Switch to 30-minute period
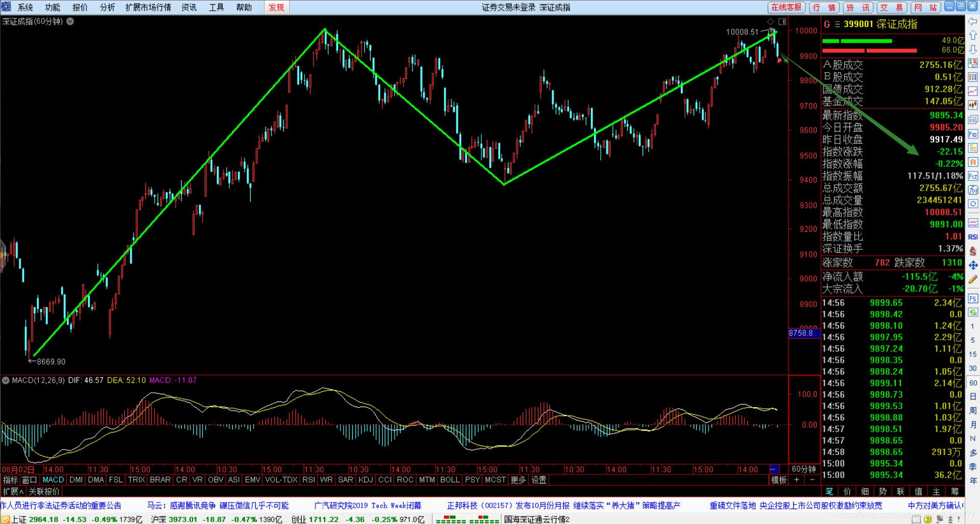Image resolution: width=980 pixels, height=524 pixels. [973, 368]
